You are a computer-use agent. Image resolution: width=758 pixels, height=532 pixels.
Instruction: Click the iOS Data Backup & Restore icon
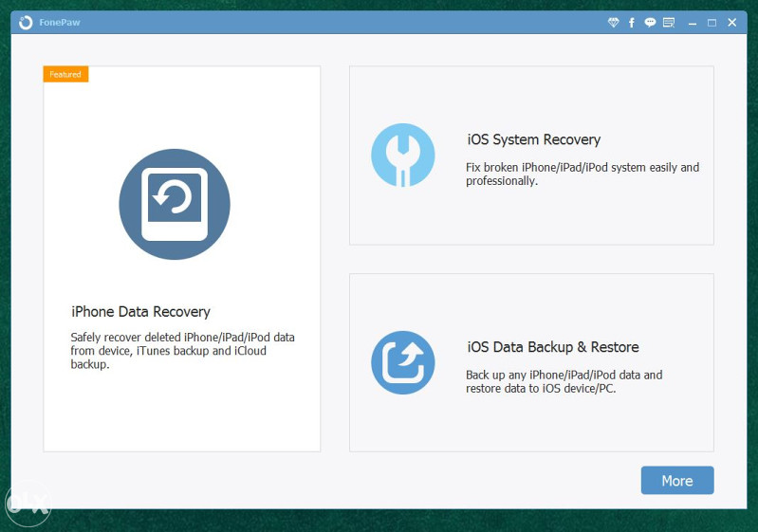click(x=402, y=362)
